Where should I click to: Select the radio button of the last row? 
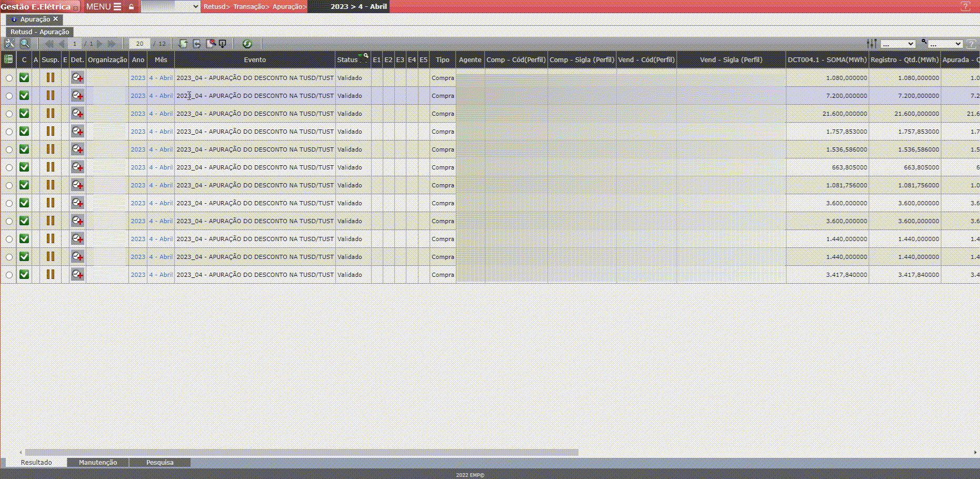(x=9, y=275)
